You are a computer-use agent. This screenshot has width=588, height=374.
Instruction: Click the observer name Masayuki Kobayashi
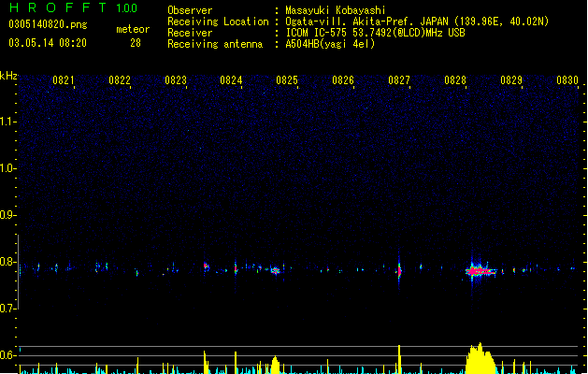[x=336, y=10]
